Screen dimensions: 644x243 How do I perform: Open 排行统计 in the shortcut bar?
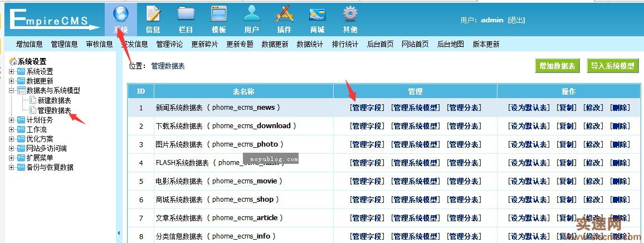click(345, 45)
